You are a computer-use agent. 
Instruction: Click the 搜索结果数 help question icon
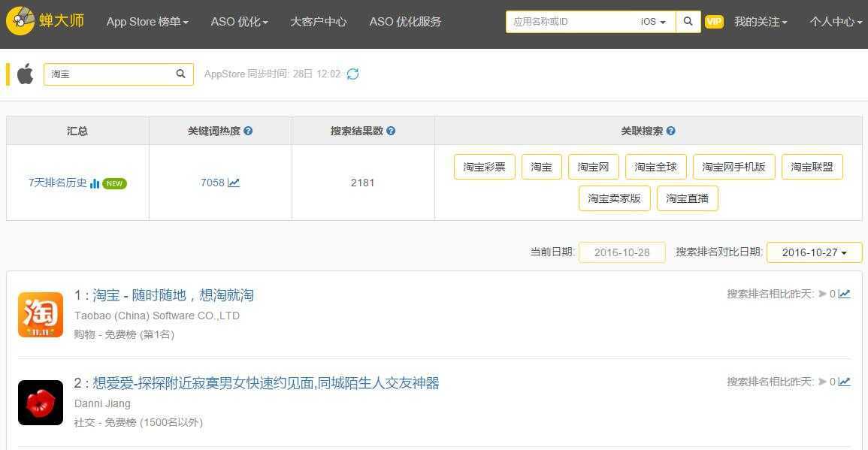pyautogui.click(x=391, y=130)
